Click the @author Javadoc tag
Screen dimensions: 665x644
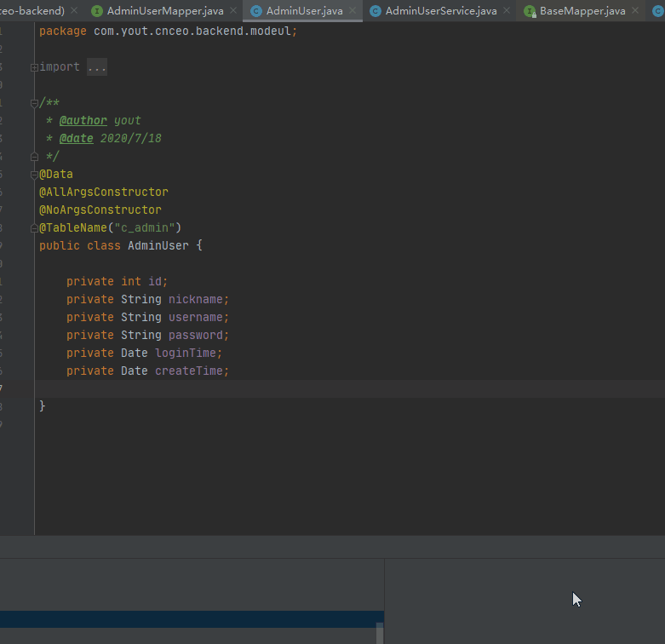click(x=83, y=120)
